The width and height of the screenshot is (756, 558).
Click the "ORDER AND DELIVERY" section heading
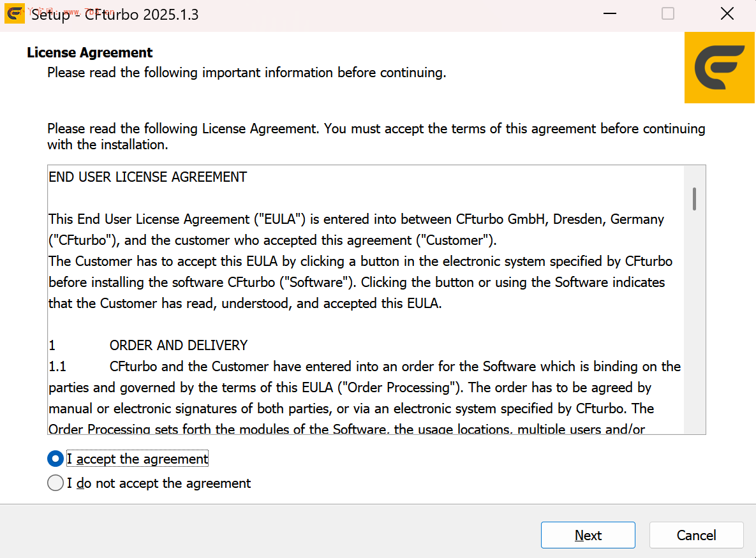point(179,346)
